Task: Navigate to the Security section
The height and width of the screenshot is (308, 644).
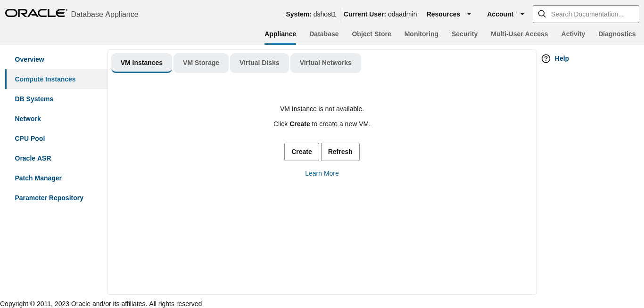Action: point(464,34)
